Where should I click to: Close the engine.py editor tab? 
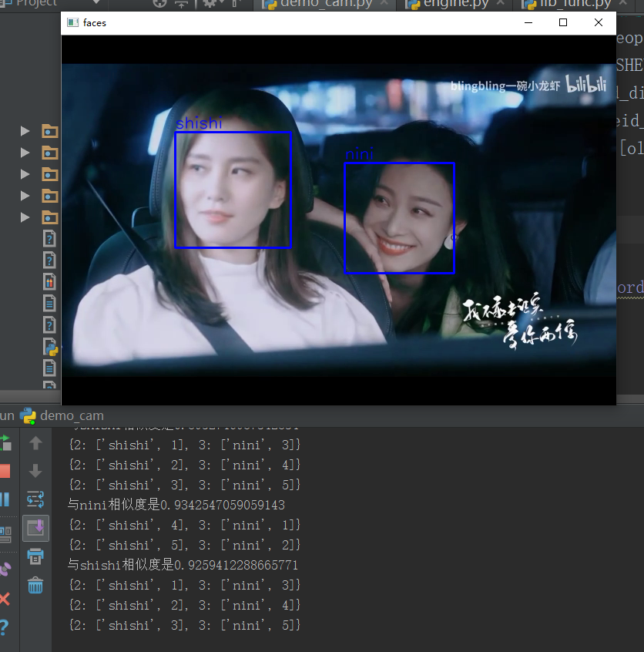pos(501,3)
